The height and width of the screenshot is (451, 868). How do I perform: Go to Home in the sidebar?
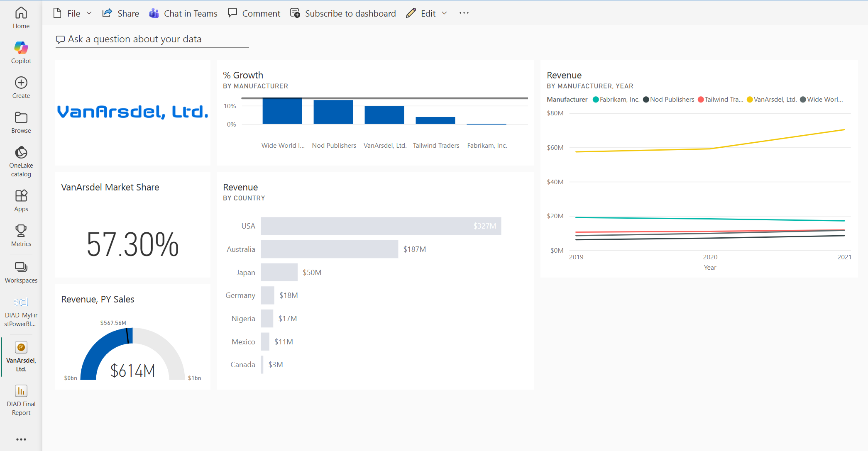pos(21,13)
